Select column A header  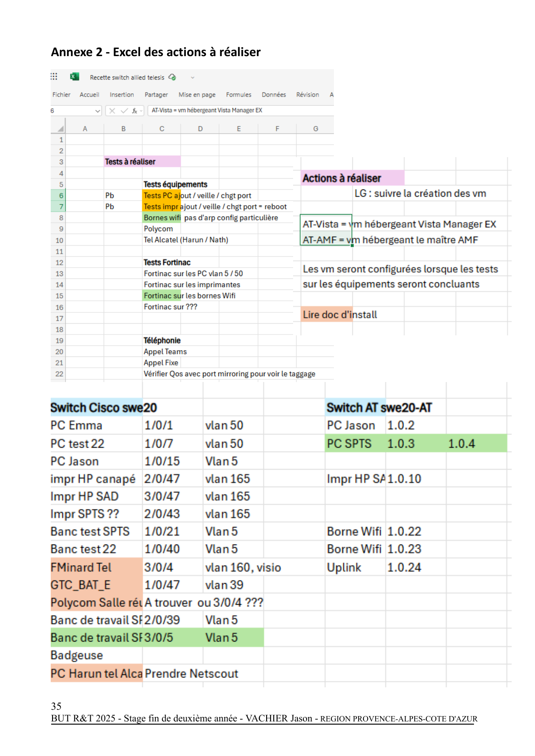pos(85,128)
